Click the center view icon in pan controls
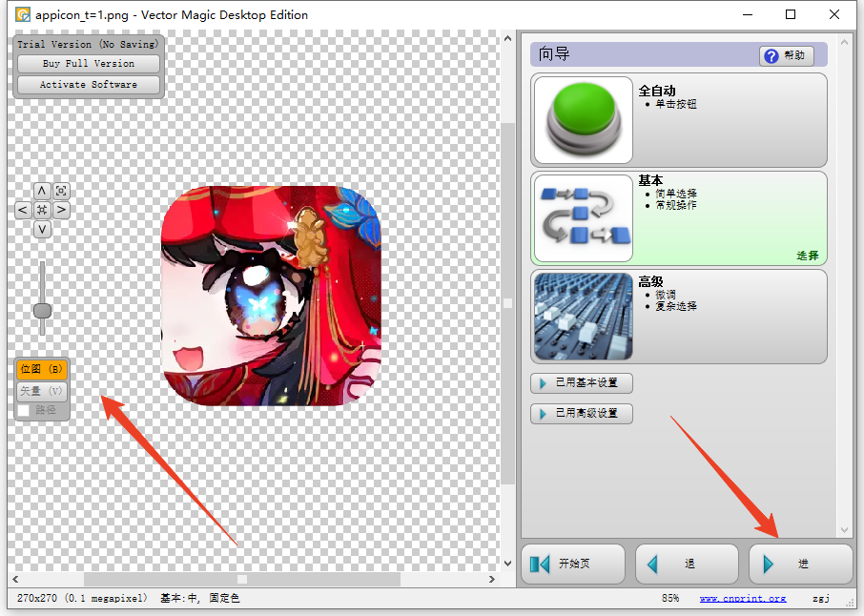Image resolution: width=864 pixels, height=616 pixels. (42, 210)
